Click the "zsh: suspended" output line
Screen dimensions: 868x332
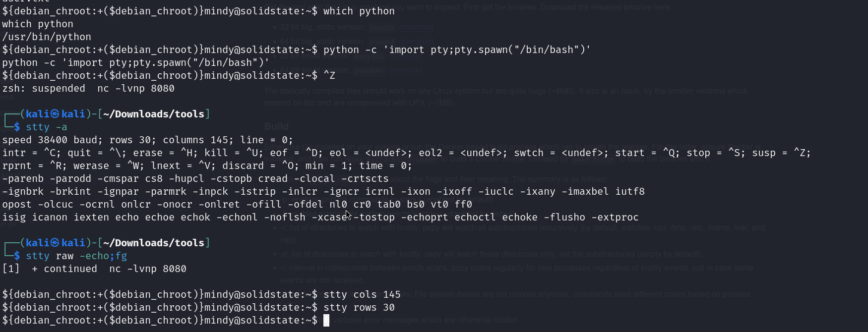44,89
